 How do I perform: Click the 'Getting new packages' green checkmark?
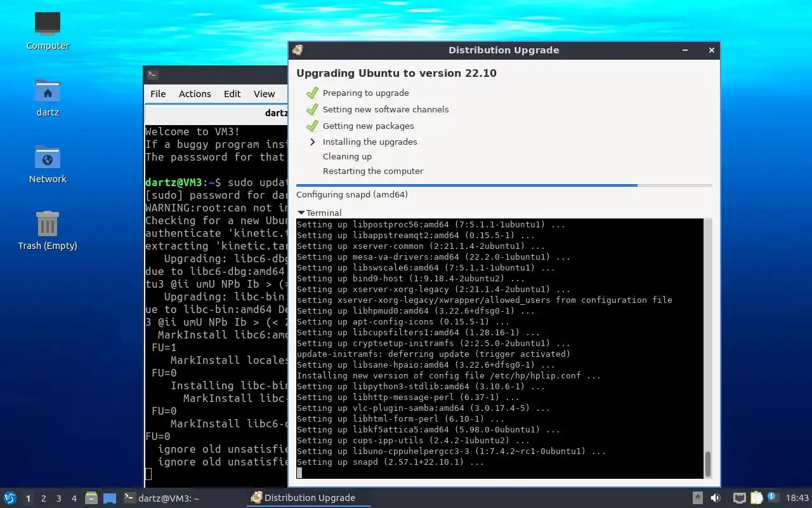pos(312,126)
